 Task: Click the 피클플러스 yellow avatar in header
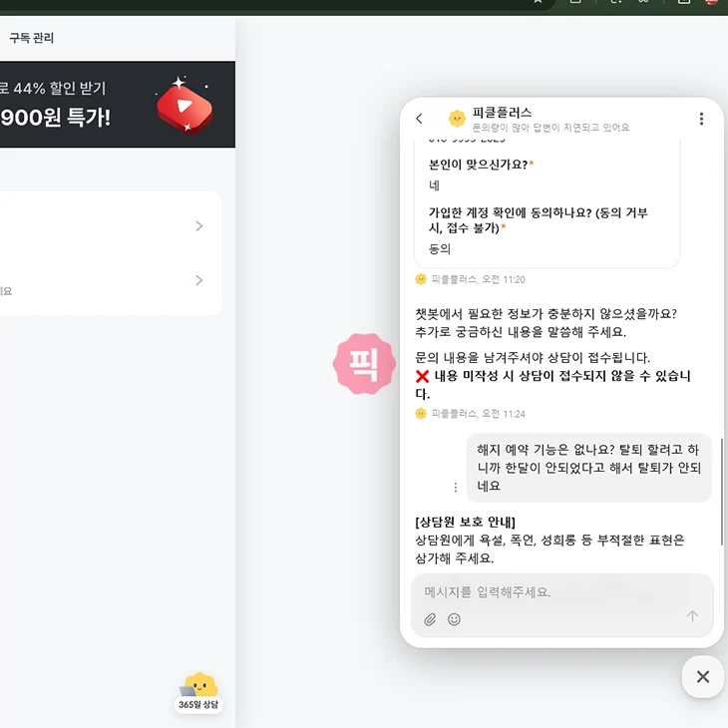click(x=457, y=119)
